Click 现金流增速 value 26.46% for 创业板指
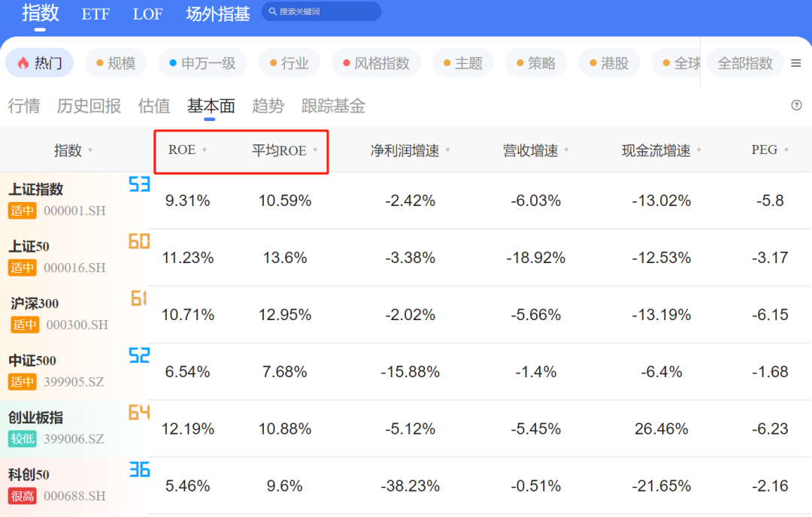Image resolution: width=812 pixels, height=517 pixels. pyautogui.click(x=662, y=429)
